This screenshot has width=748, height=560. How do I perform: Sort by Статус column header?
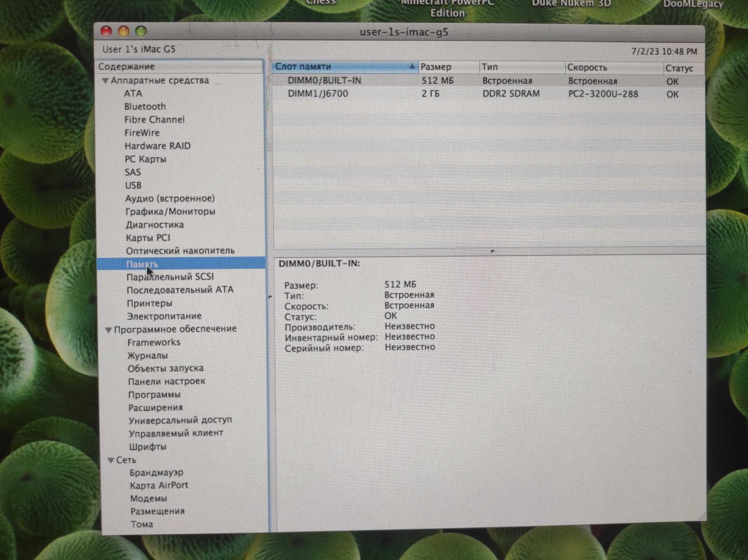tap(684, 68)
